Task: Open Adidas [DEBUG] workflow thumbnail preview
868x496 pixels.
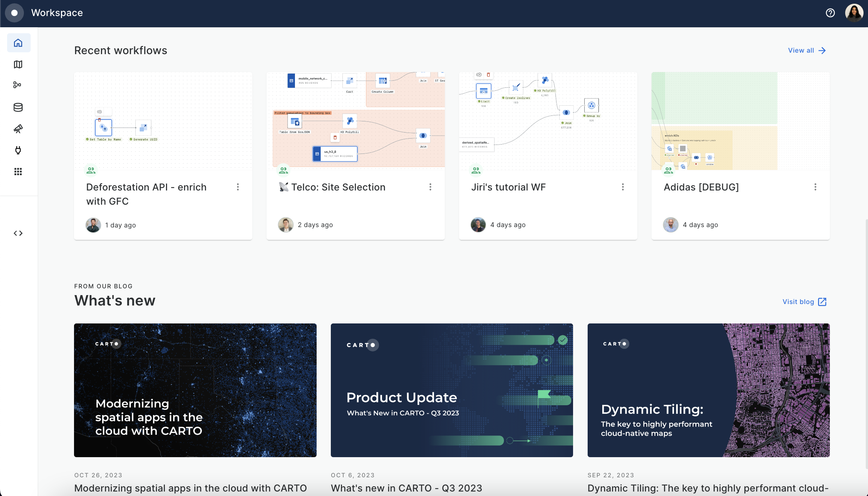Action: tap(741, 121)
